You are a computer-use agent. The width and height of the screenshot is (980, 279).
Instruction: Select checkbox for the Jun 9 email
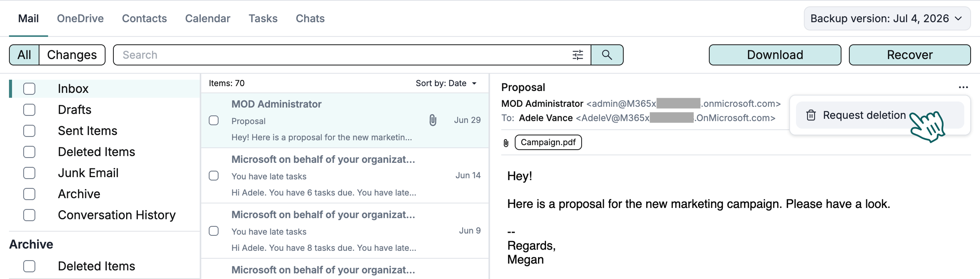coord(214,231)
